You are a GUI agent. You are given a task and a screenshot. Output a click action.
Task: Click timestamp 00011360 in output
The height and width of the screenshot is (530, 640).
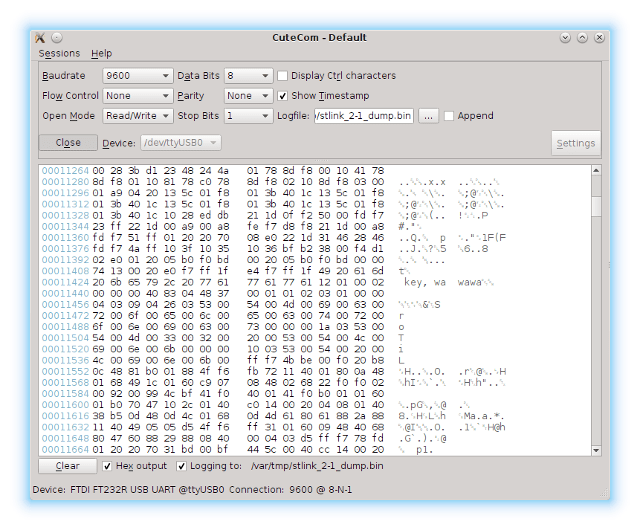click(65, 237)
